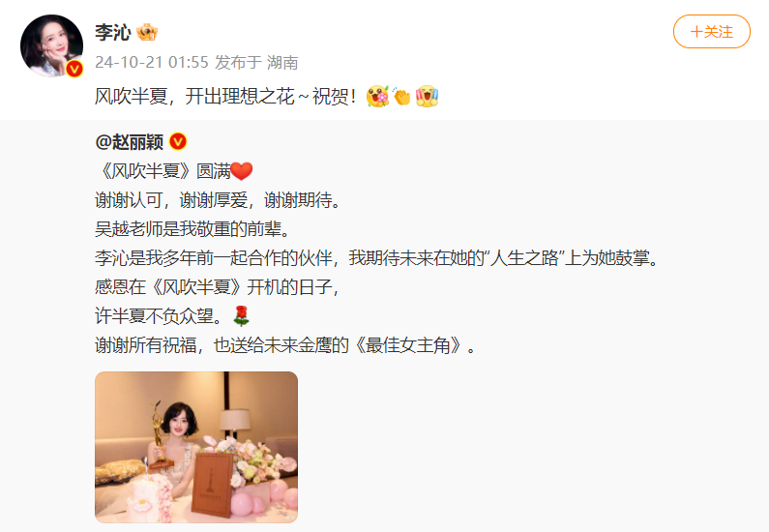Click the cheering emoji with raised hands

click(427, 96)
